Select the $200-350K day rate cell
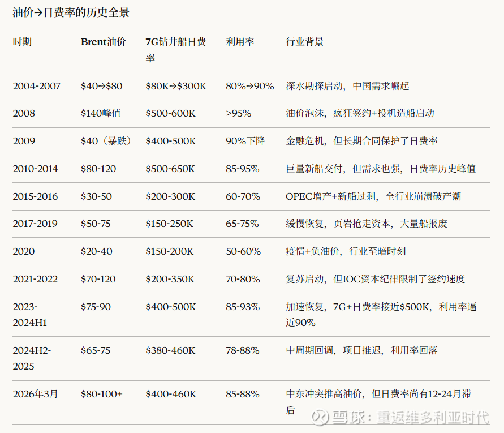 170,279
